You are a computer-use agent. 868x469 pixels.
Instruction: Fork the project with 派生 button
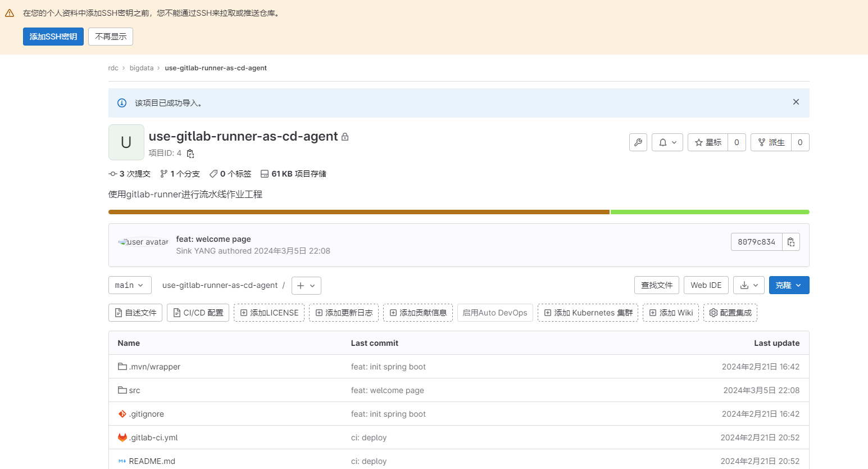point(771,142)
